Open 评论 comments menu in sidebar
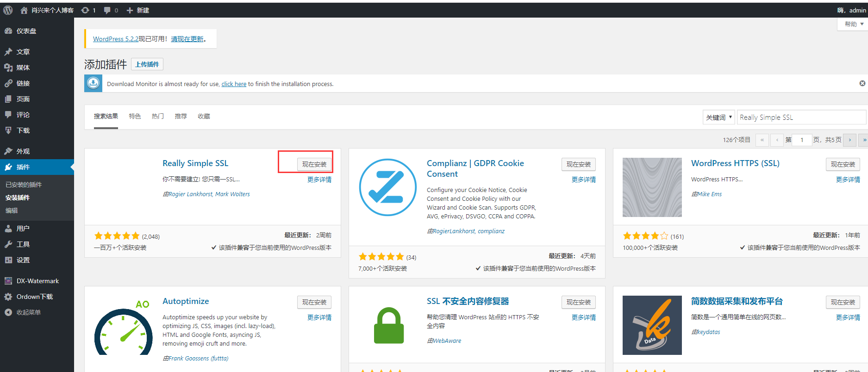The width and height of the screenshot is (868, 372). pos(37,115)
